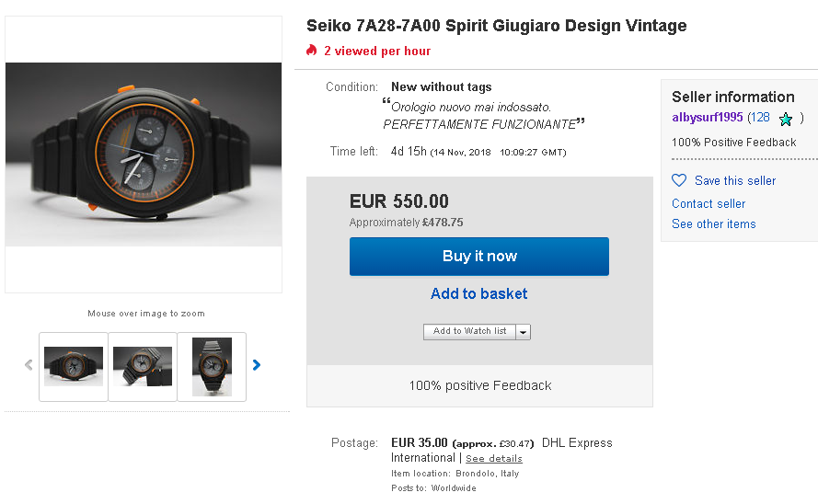This screenshot has width=818, height=504.
Task: Click the red flame viewed-per-hour icon
Action: (312, 51)
